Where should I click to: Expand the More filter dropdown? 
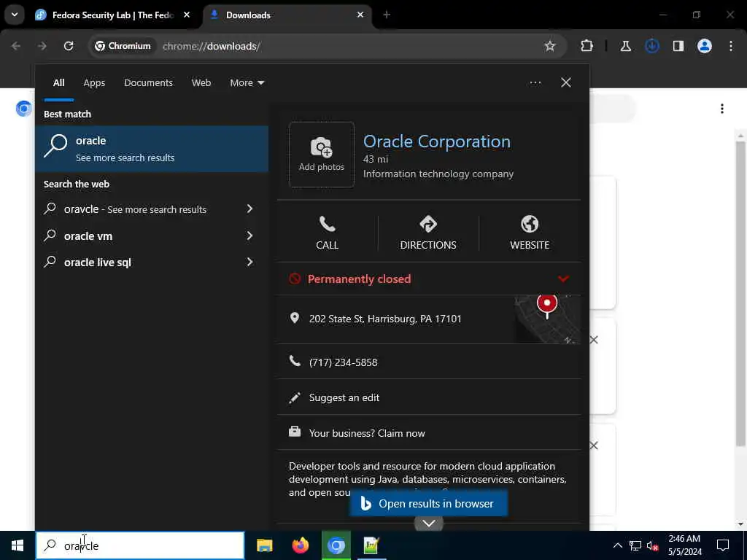(247, 83)
